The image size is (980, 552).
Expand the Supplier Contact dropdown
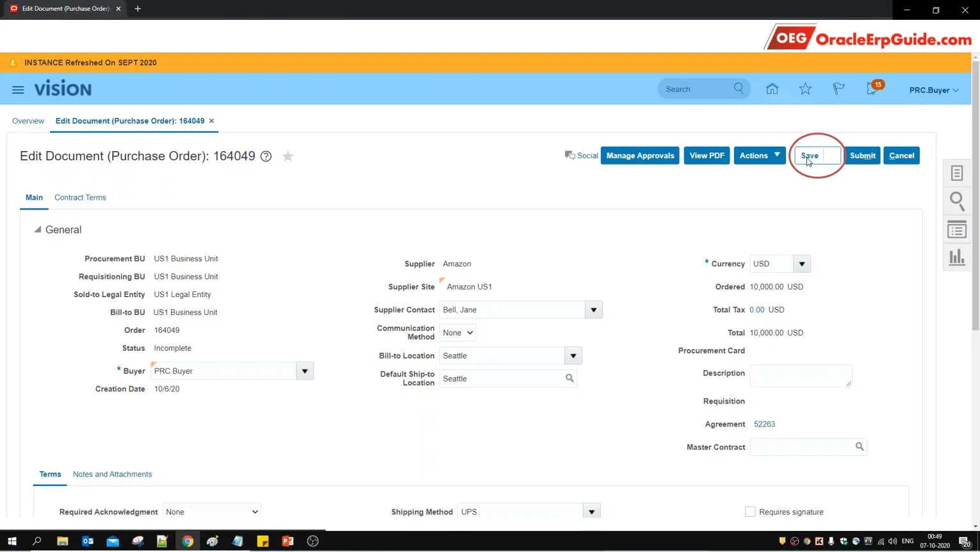594,310
